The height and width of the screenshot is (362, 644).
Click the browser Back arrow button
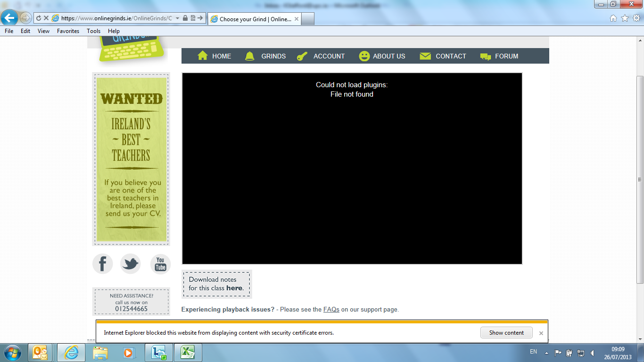coord(9,18)
